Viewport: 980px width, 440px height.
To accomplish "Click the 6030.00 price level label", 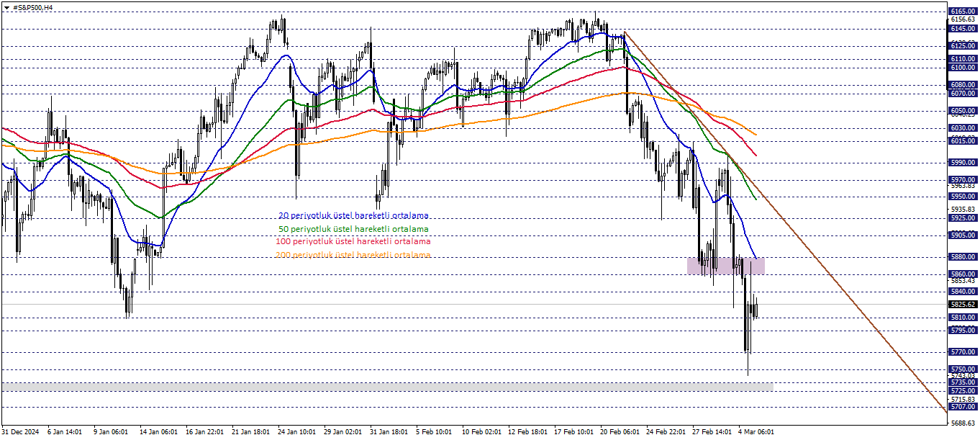I will point(963,128).
